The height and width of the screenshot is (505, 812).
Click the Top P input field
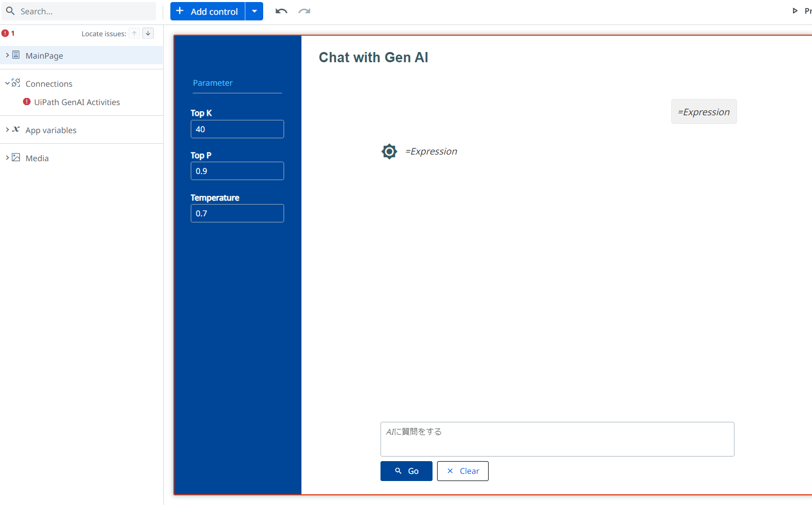click(237, 171)
